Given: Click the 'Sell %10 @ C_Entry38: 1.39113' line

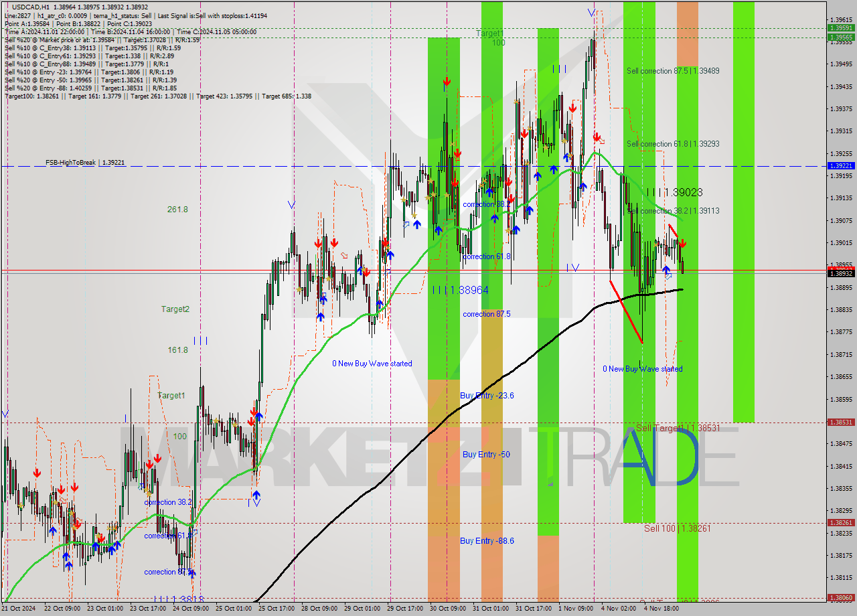Looking at the screenshot, I should (92, 48).
